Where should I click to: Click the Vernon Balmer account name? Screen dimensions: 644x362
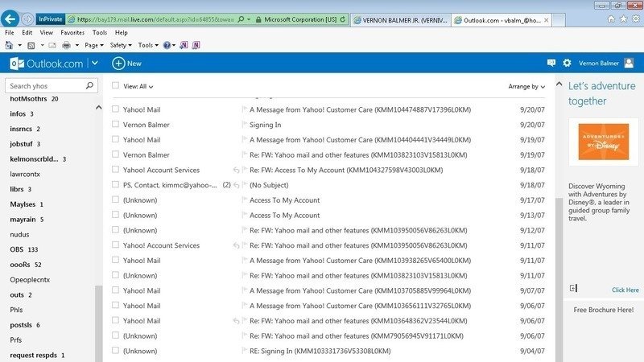[x=598, y=64]
